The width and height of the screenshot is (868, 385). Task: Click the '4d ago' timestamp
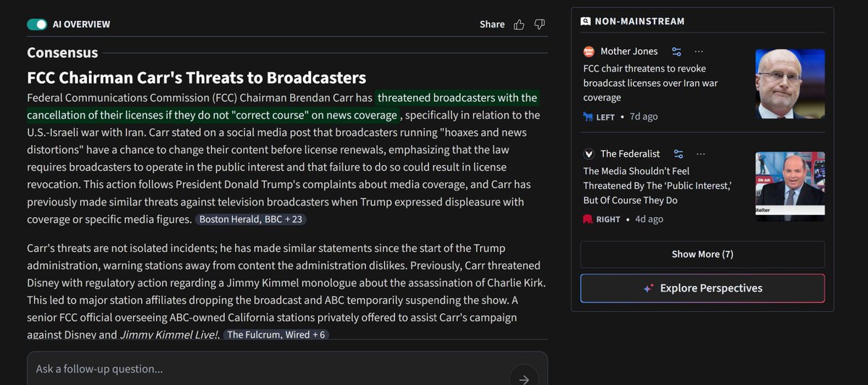click(649, 219)
